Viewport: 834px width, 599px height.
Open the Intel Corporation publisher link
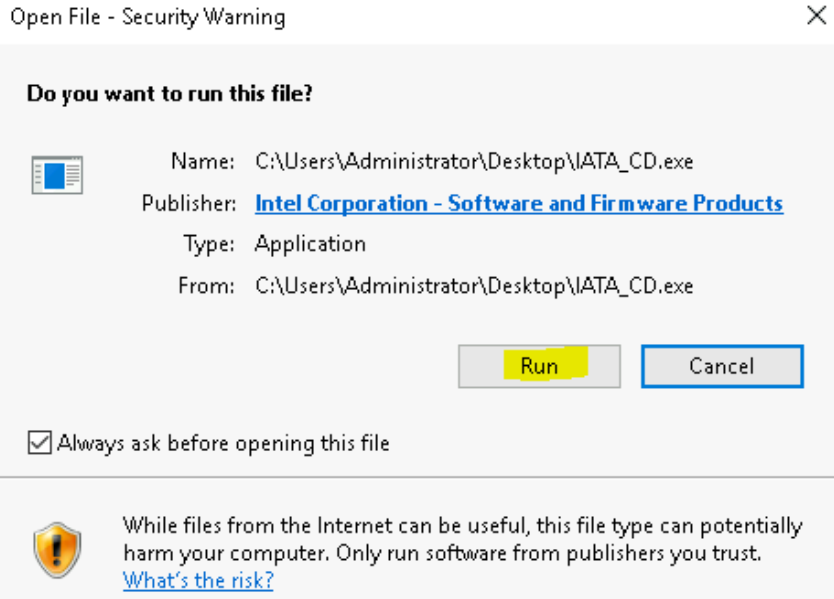point(519,203)
